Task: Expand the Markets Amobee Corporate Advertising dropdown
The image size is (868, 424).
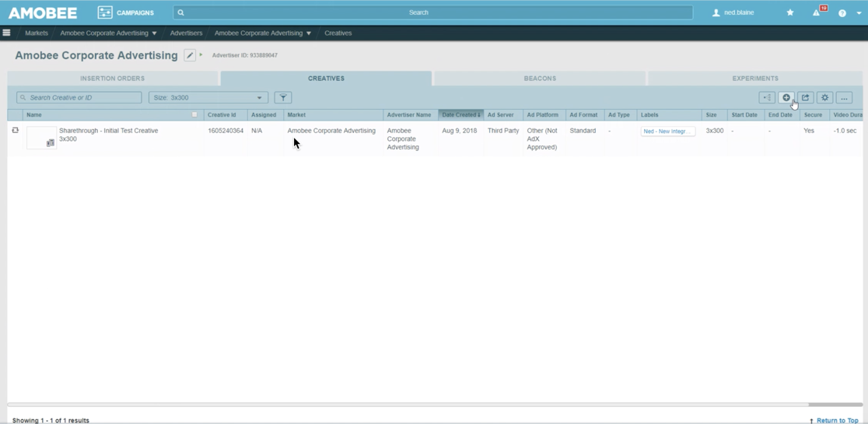Action: pyautogui.click(x=155, y=33)
